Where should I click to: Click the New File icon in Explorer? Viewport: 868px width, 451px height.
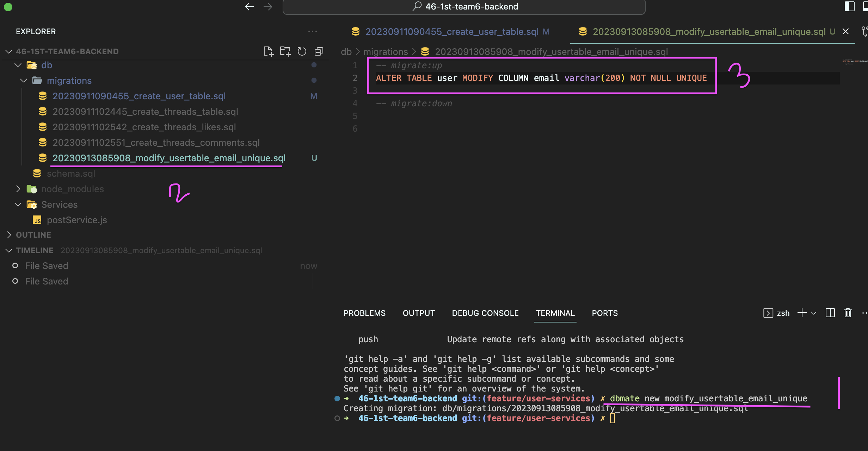click(x=268, y=51)
